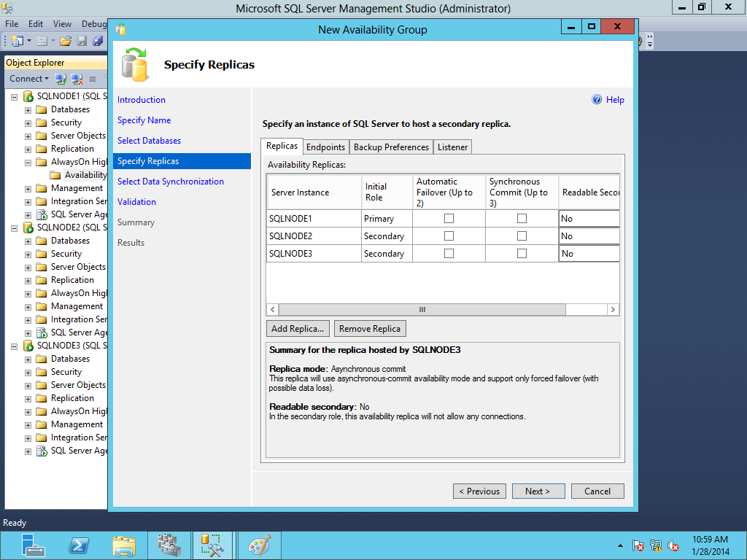
Task: Expand Management under SQLNODE3
Action: (28, 425)
